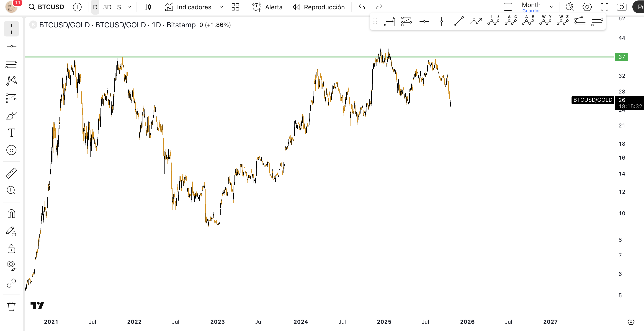644x331 pixels.
Task: Click the green 37 price line label
Action: [621, 57]
